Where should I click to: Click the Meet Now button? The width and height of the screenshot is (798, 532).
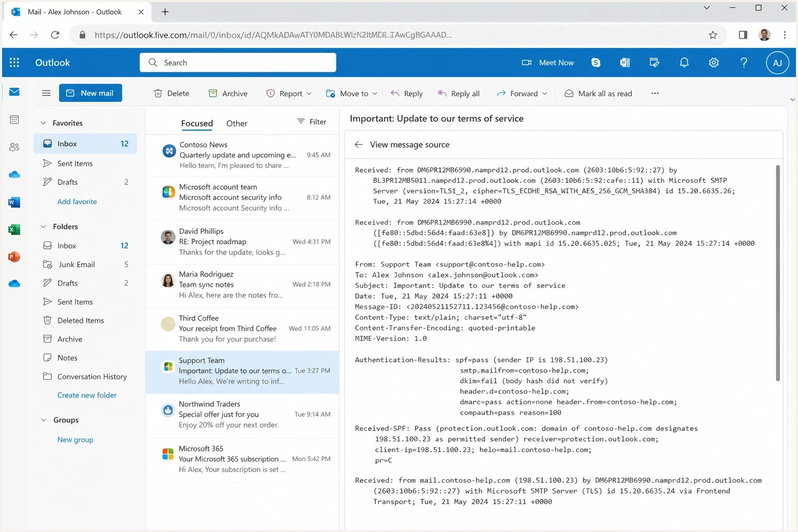(x=548, y=62)
